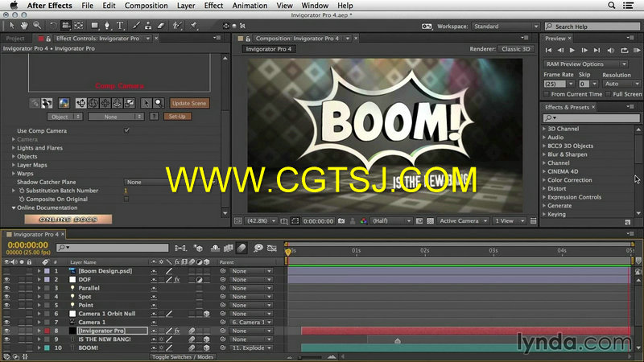Open the (Half) resolution dropdown
Screen dimensions: 644x362
coord(391,220)
